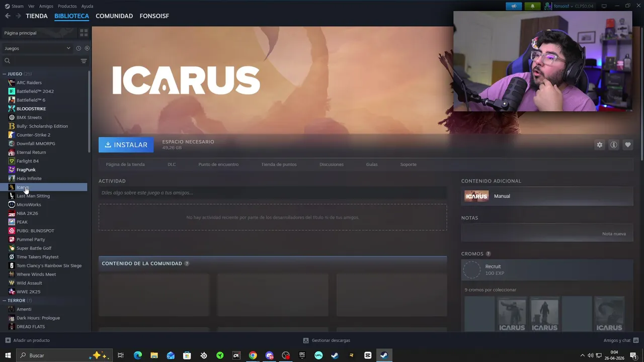
Task: Open Microsoft Edge from the taskbar
Action: click(138, 355)
